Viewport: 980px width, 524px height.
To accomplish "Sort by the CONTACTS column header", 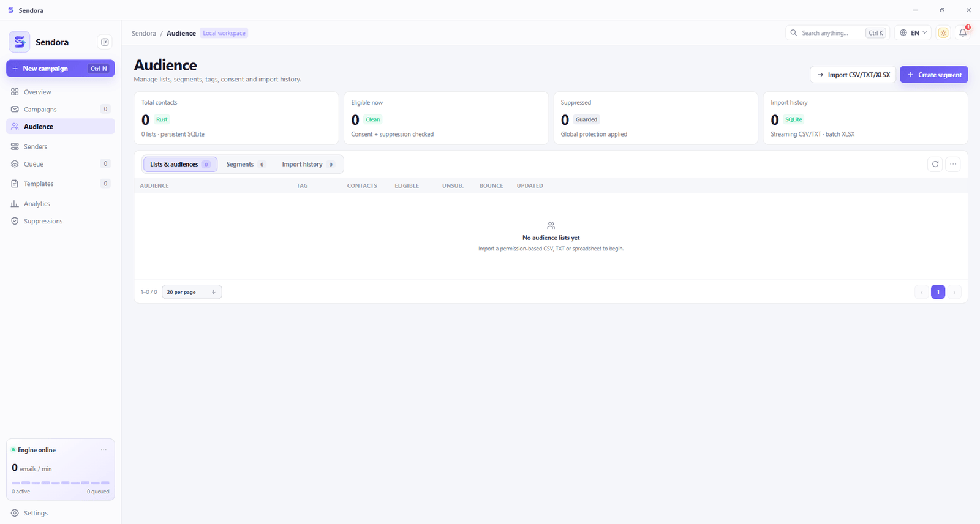I will [362, 185].
